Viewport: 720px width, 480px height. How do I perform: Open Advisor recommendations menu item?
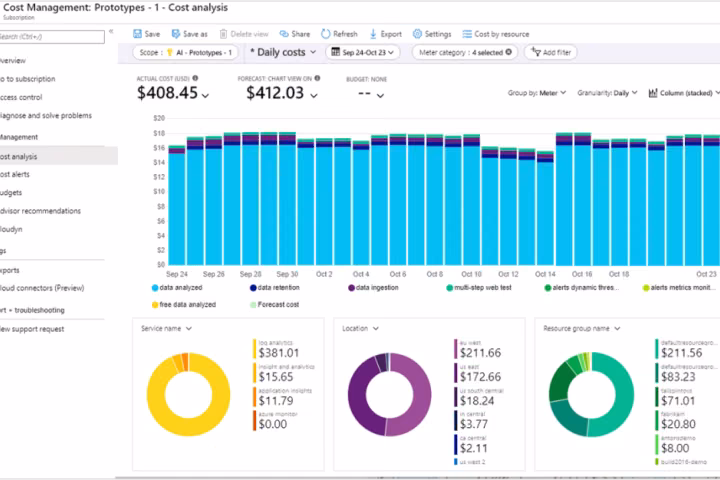pyautogui.click(x=40, y=211)
